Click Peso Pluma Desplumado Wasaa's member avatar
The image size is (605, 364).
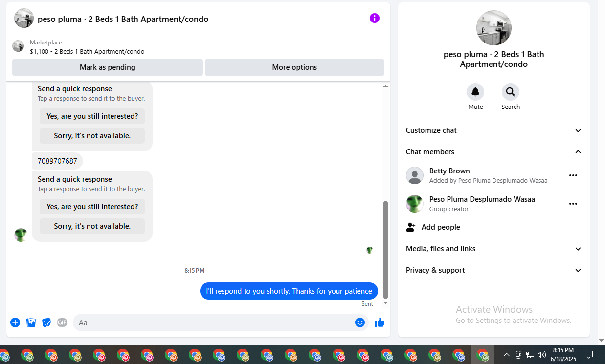point(415,204)
